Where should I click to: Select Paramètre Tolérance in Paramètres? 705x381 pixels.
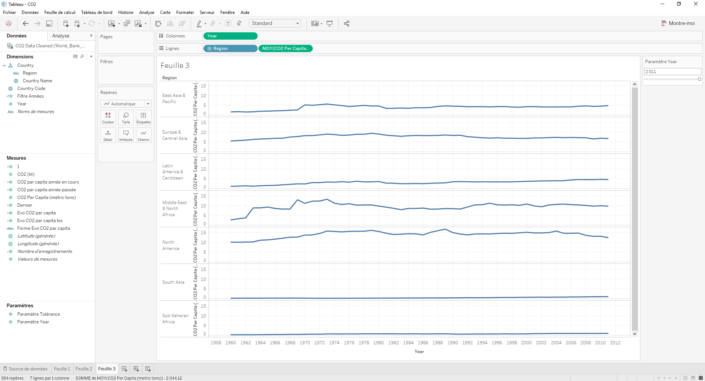pos(38,314)
